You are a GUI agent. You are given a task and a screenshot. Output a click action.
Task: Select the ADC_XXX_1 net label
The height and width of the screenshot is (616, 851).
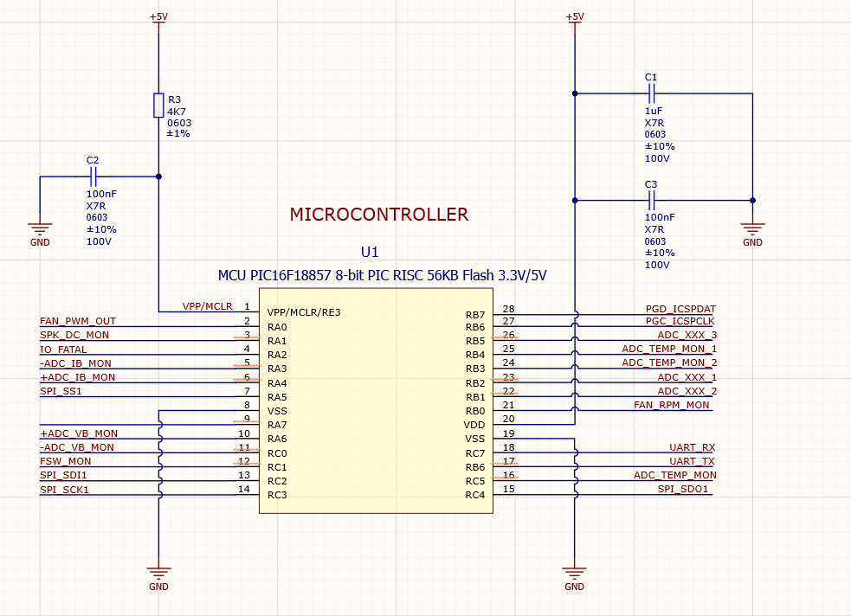click(x=687, y=377)
